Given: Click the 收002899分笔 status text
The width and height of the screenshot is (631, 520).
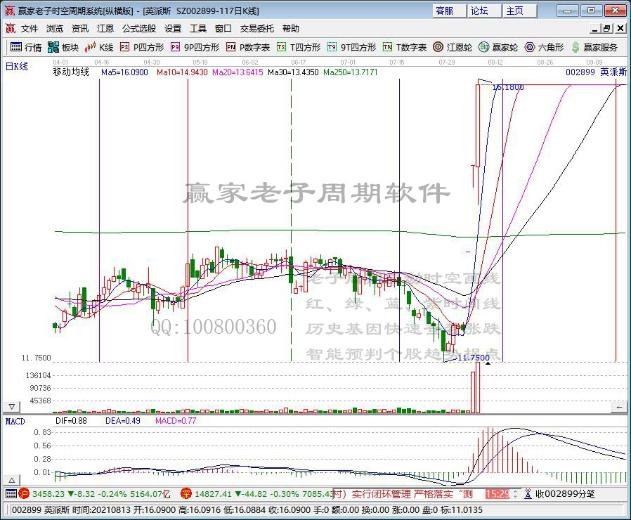Looking at the screenshot, I should pyautogui.click(x=565, y=494).
